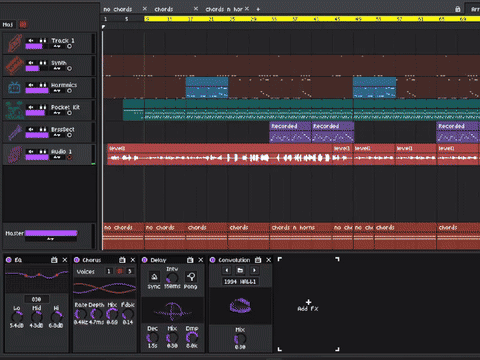The height and width of the screenshot is (360, 480).
Task: Remove the Chorus effect with its X
Action: pyautogui.click(x=133, y=260)
